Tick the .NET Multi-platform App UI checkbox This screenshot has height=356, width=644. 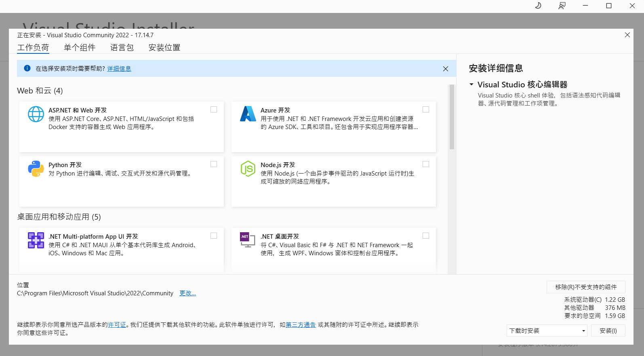pyautogui.click(x=214, y=236)
